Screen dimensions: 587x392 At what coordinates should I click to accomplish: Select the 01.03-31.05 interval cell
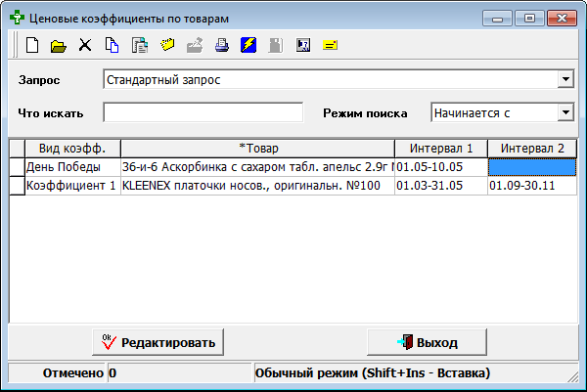(441, 186)
